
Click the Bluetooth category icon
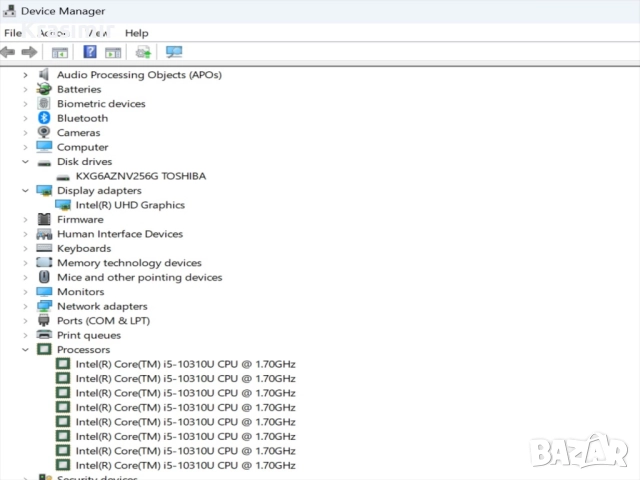tap(44, 118)
